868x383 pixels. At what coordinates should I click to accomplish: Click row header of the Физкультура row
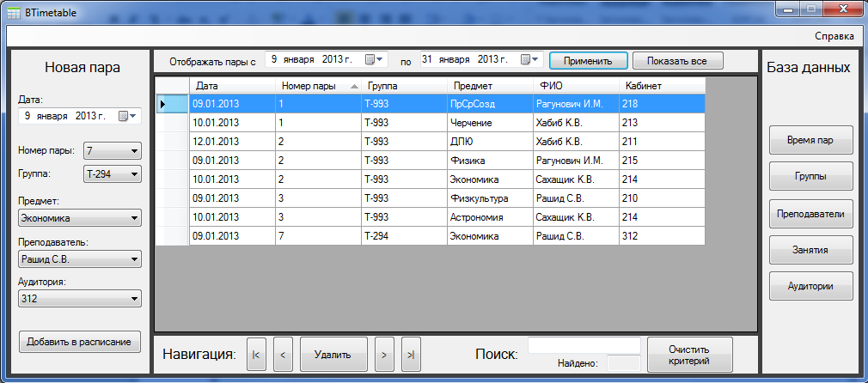coord(173,198)
